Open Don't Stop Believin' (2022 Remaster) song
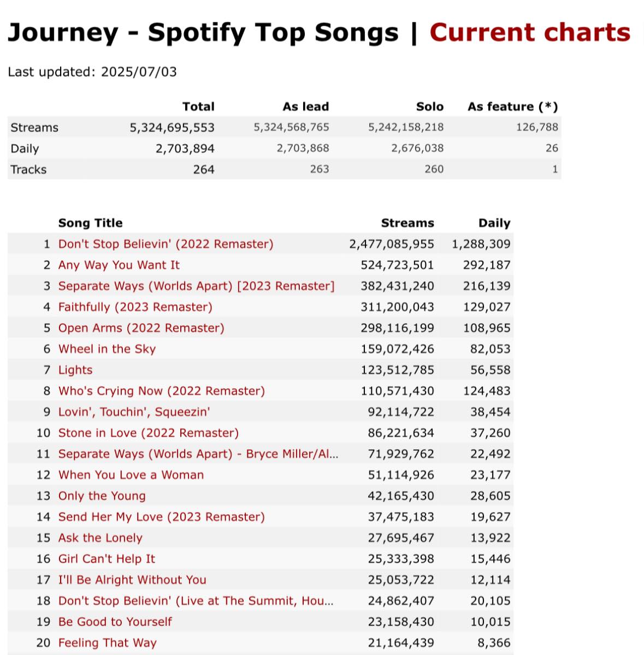Image resolution: width=644 pixels, height=655 pixels. tap(166, 244)
